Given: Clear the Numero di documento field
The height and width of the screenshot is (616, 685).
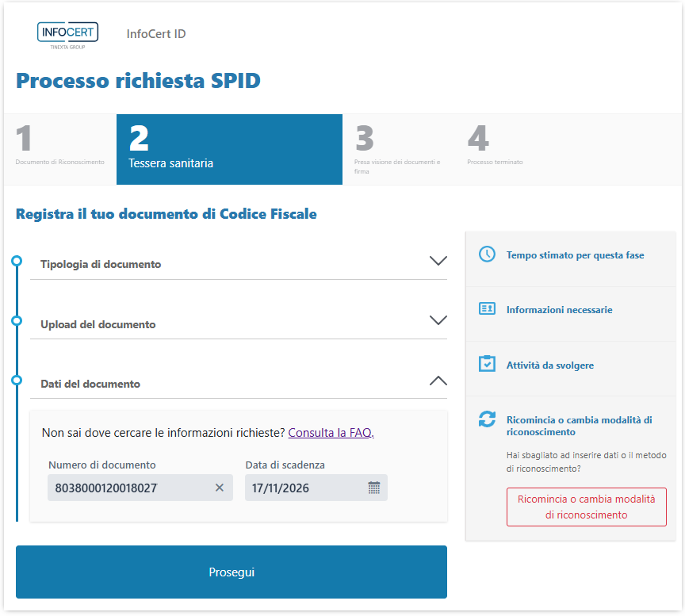Looking at the screenshot, I should pyautogui.click(x=220, y=488).
